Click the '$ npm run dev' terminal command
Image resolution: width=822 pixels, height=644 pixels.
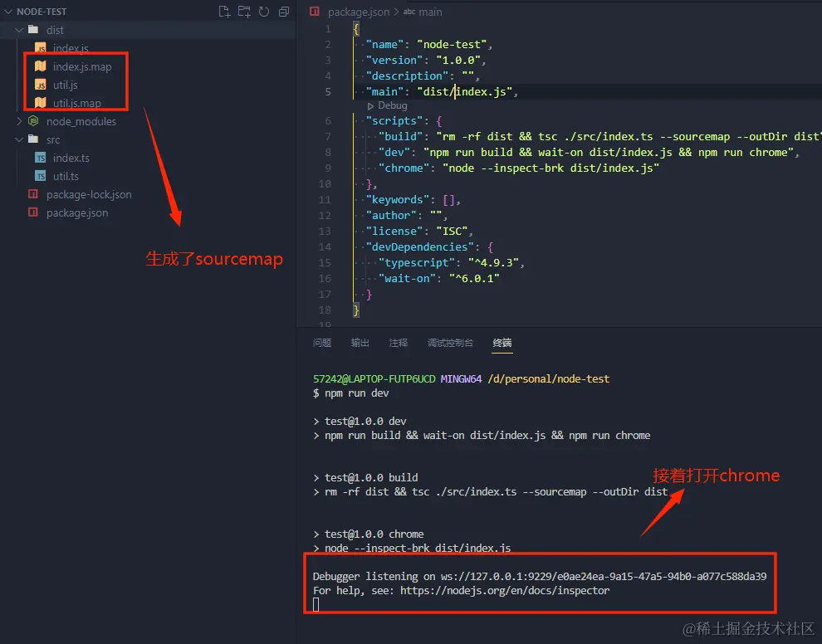coord(350,393)
